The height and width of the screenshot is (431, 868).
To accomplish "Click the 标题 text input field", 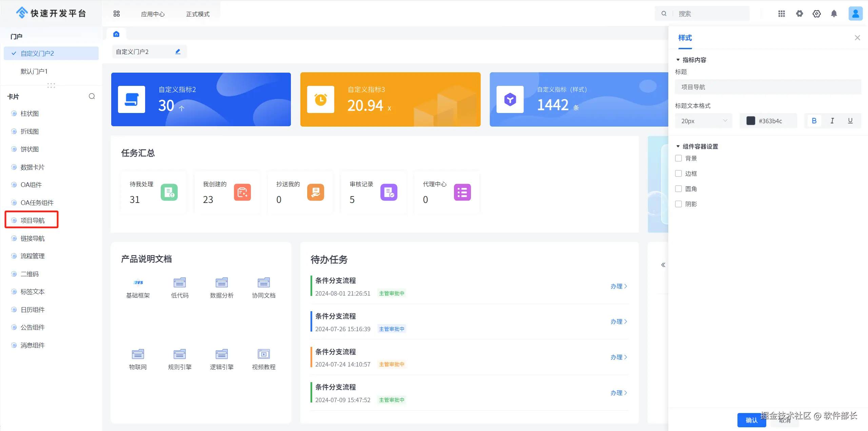I will pyautogui.click(x=767, y=87).
